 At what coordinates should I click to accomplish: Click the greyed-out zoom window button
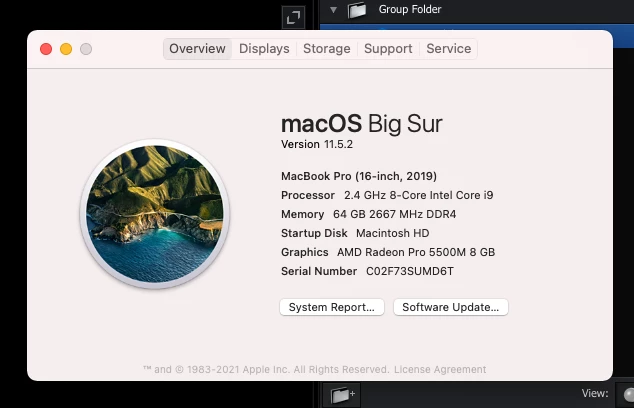click(x=86, y=49)
